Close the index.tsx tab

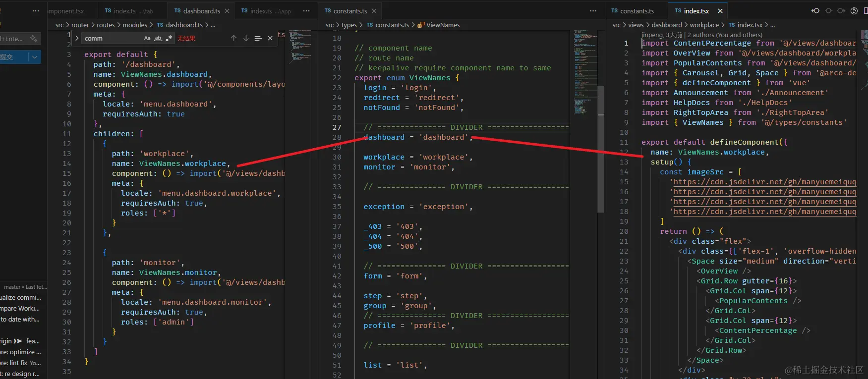[x=720, y=11]
